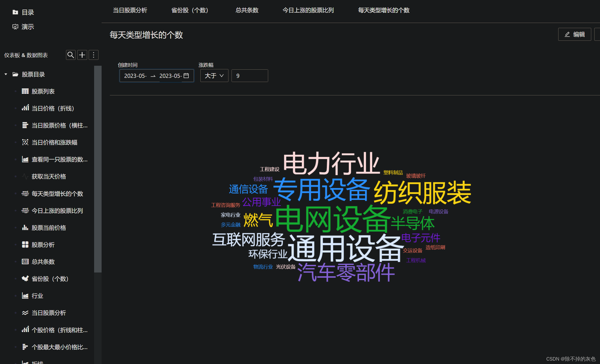
Task: Collapse the 股票目录 tree folder
Action: 6,75
